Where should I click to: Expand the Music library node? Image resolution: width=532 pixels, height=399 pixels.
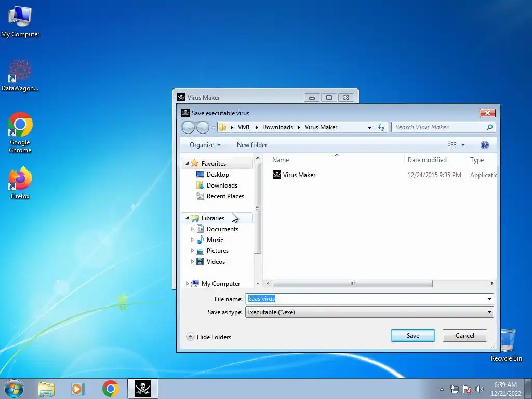click(x=192, y=240)
